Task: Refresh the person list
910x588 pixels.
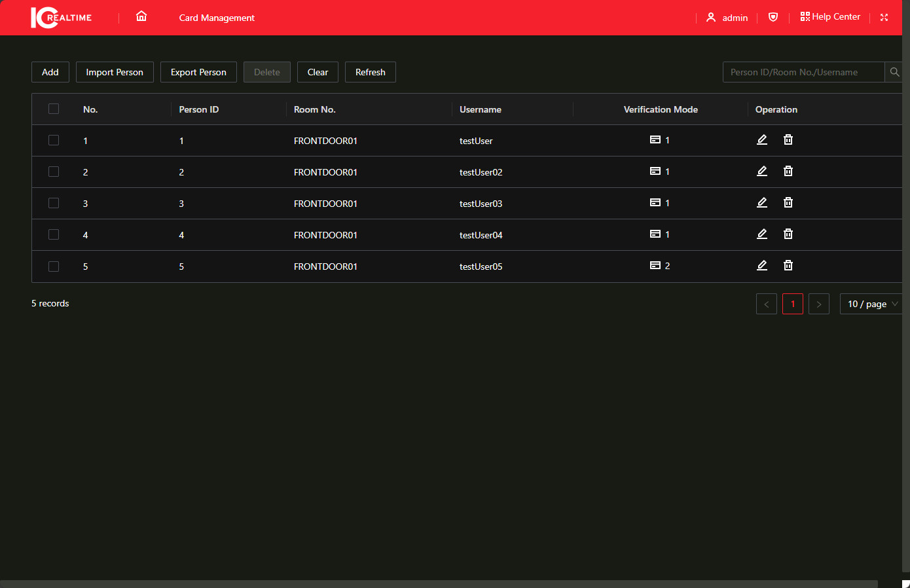Action: click(371, 72)
